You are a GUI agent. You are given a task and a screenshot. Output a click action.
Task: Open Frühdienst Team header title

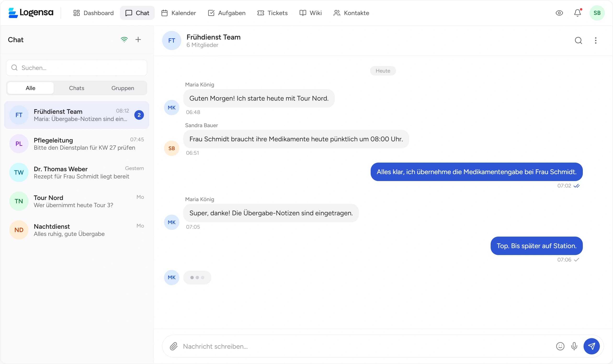point(214,37)
